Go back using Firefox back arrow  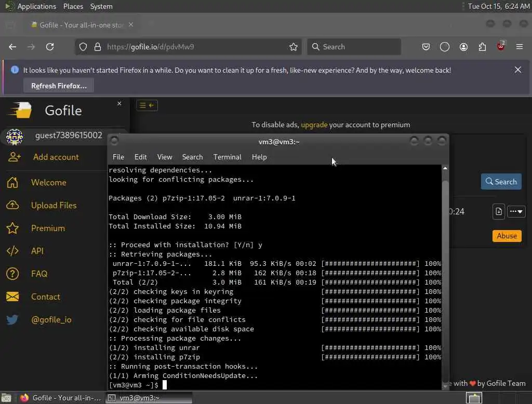tap(12, 47)
